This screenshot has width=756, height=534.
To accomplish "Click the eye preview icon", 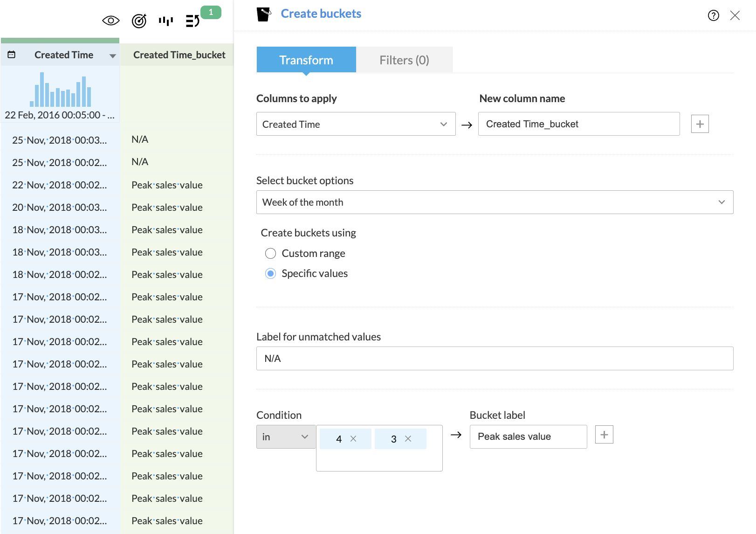I will 111,21.
